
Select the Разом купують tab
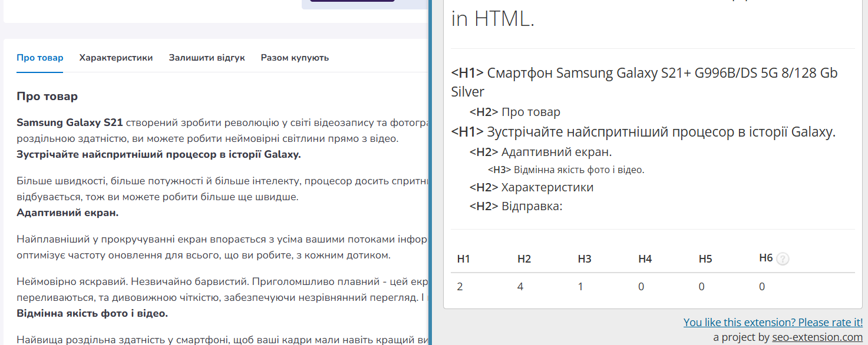click(x=295, y=58)
